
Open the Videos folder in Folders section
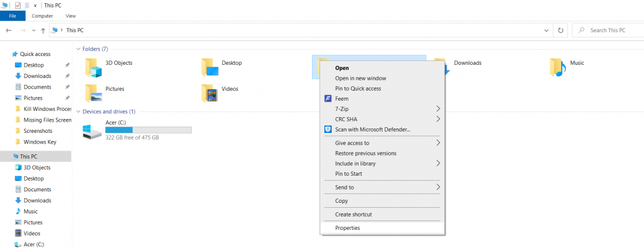click(209, 93)
